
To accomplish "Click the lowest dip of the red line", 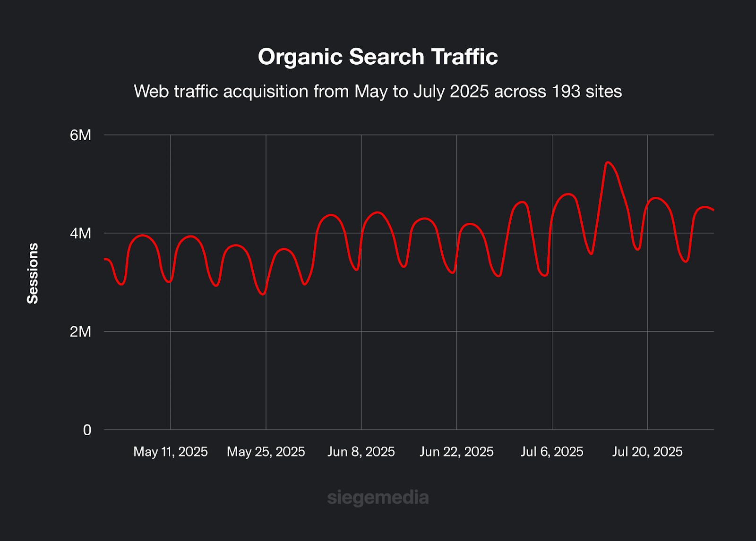I will 263,295.
